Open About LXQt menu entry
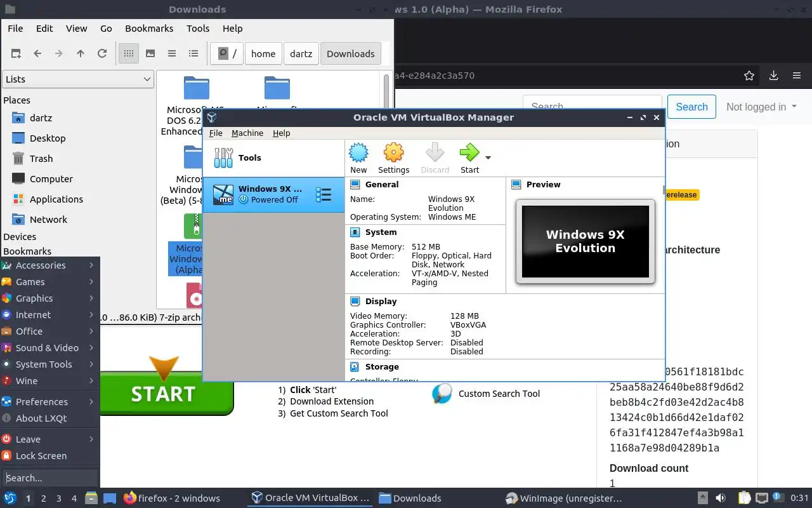Viewport: 812px width, 508px height. coord(49,418)
